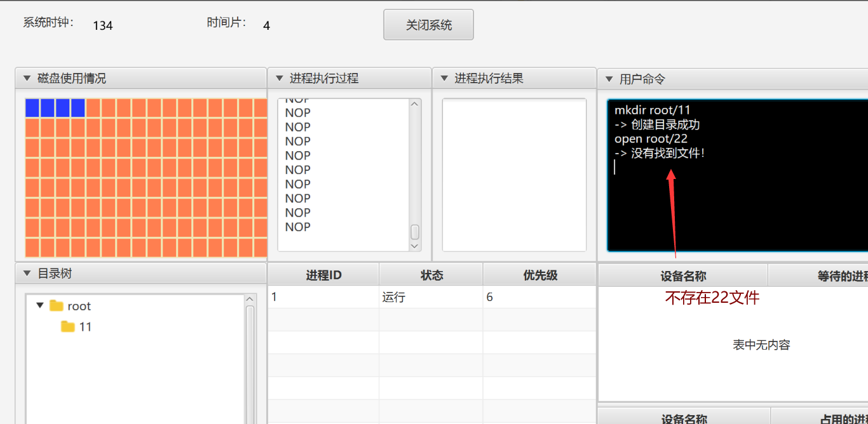Click the 关闭系统 button

tap(428, 25)
